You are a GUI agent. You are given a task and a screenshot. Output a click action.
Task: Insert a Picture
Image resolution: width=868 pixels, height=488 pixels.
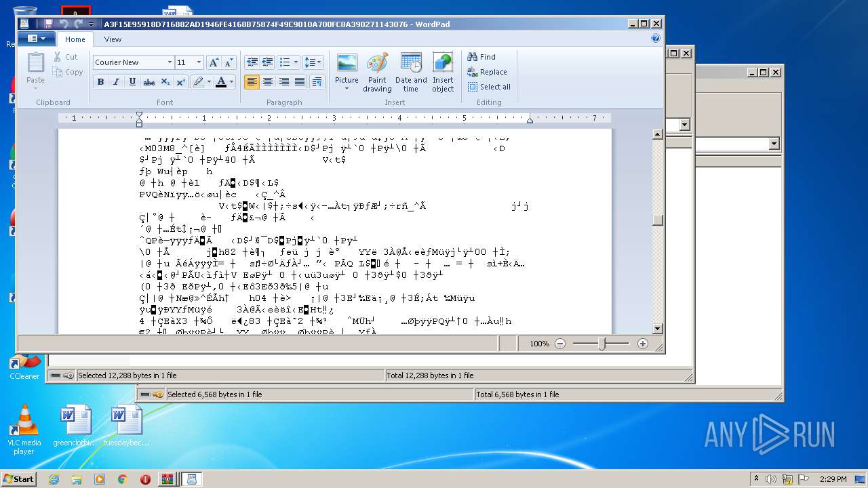tap(347, 63)
